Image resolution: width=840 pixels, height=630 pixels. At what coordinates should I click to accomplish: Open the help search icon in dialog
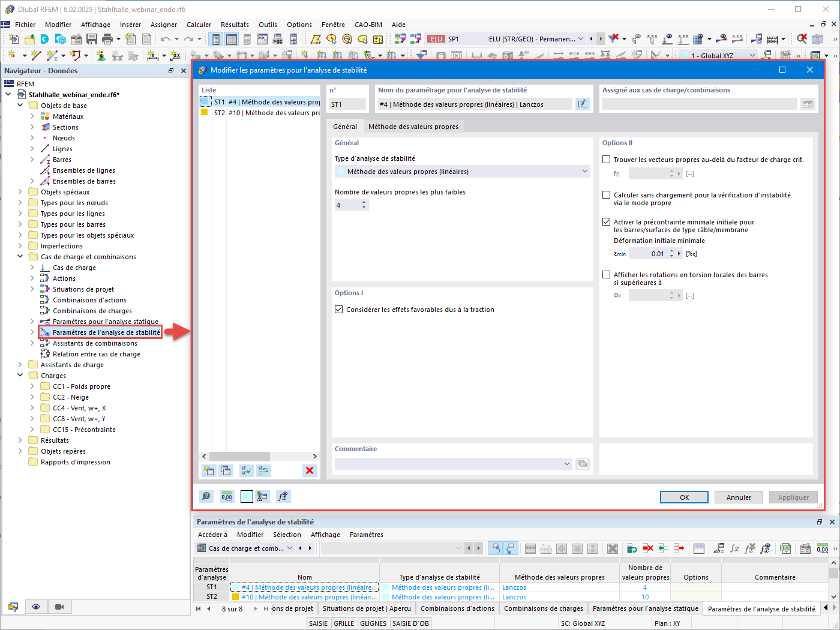coord(206,496)
